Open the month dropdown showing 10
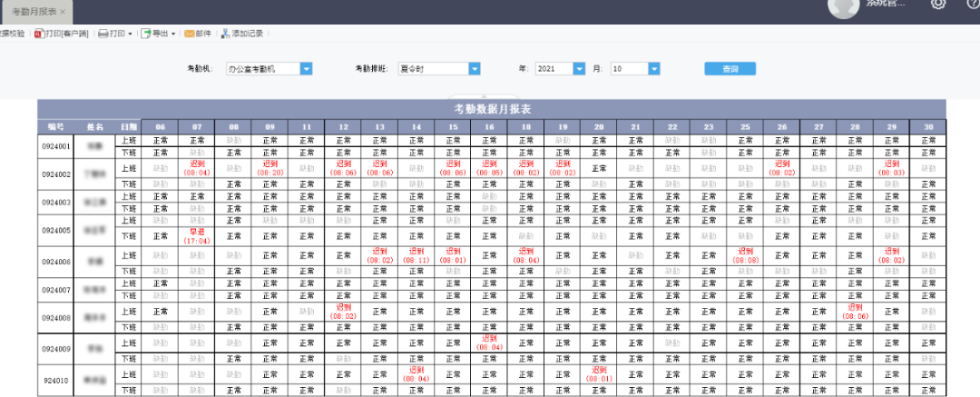 point(653,69)
